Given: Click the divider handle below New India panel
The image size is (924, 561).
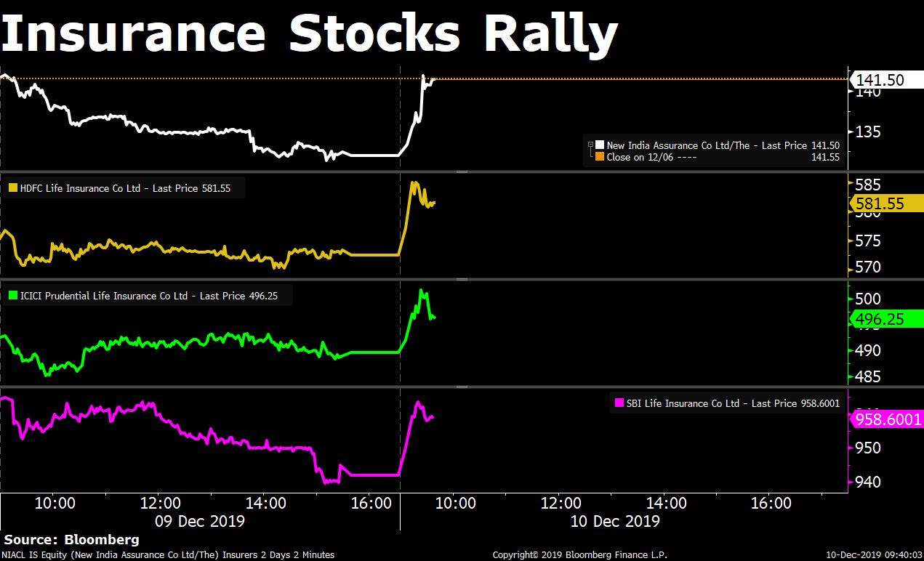Looking at the screenshot, I should (x=461, y=172).
